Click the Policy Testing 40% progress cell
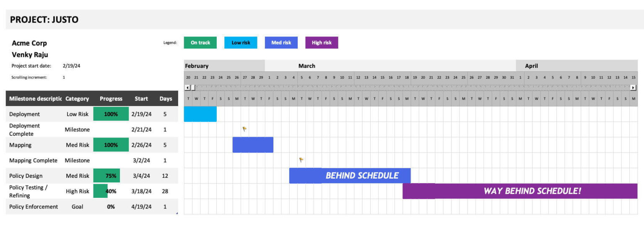Screen dimensions: 644x226 (x=111, y=191)
